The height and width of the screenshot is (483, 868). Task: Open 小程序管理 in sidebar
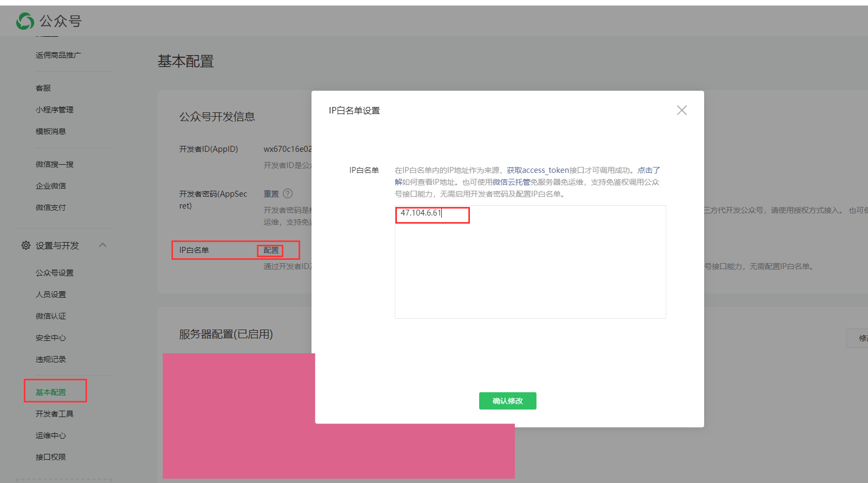55,110
